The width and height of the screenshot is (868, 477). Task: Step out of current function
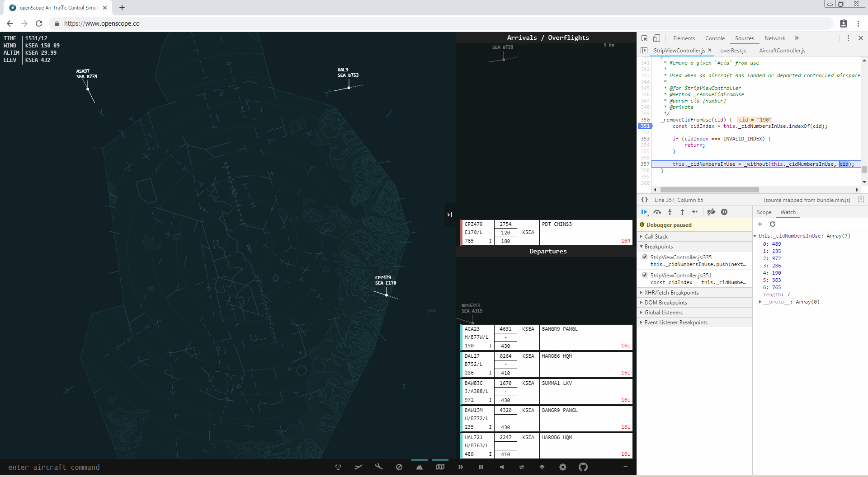pos(682,212)
